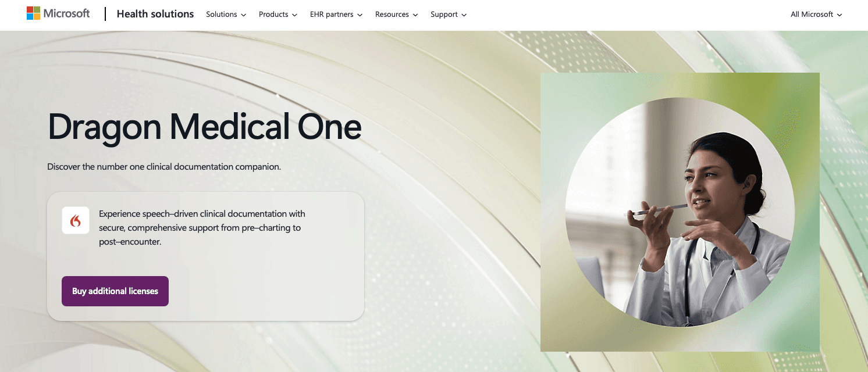Click the chevron beside All Microsoft

839,15
